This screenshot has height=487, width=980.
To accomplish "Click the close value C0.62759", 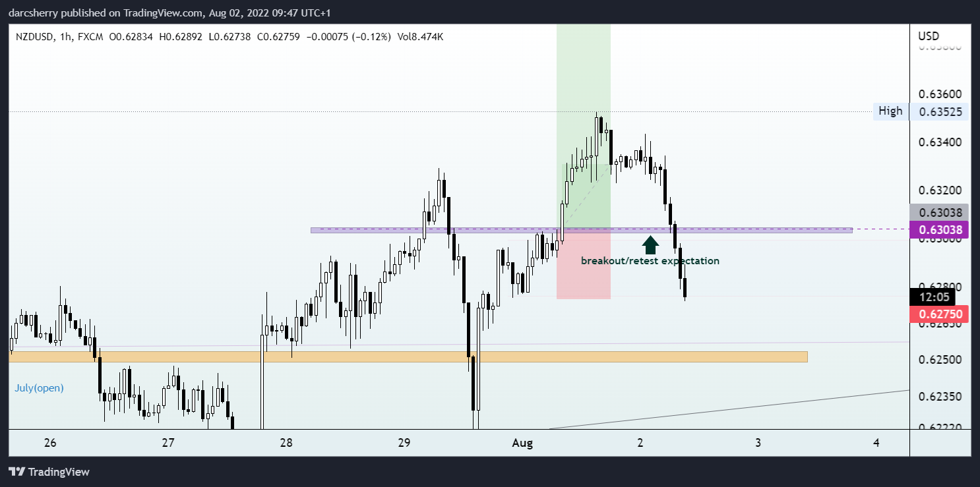I will click(279, 37).
